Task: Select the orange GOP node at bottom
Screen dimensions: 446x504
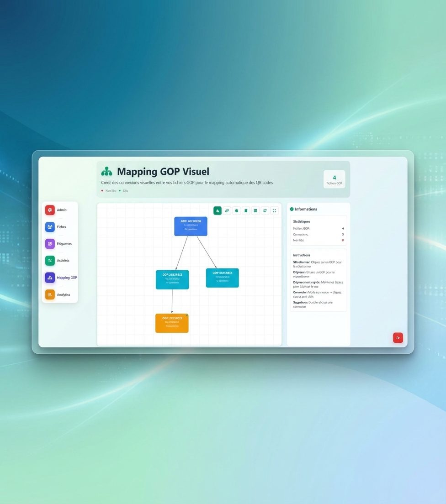Action: 172,323
